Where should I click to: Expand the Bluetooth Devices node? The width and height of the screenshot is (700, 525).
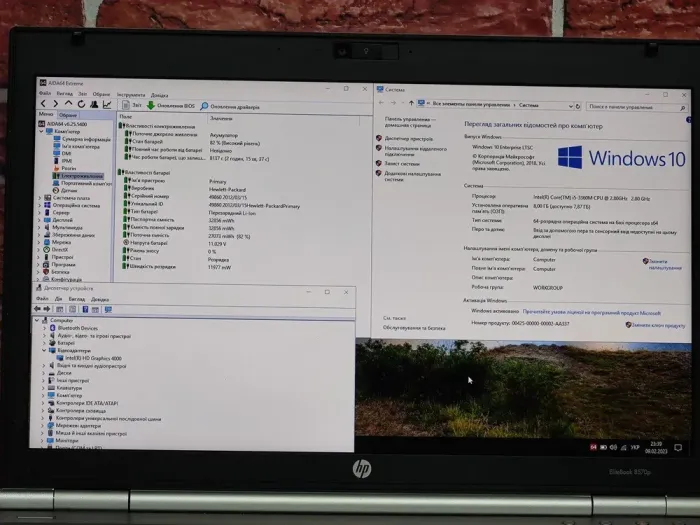[x=42, y=328]
